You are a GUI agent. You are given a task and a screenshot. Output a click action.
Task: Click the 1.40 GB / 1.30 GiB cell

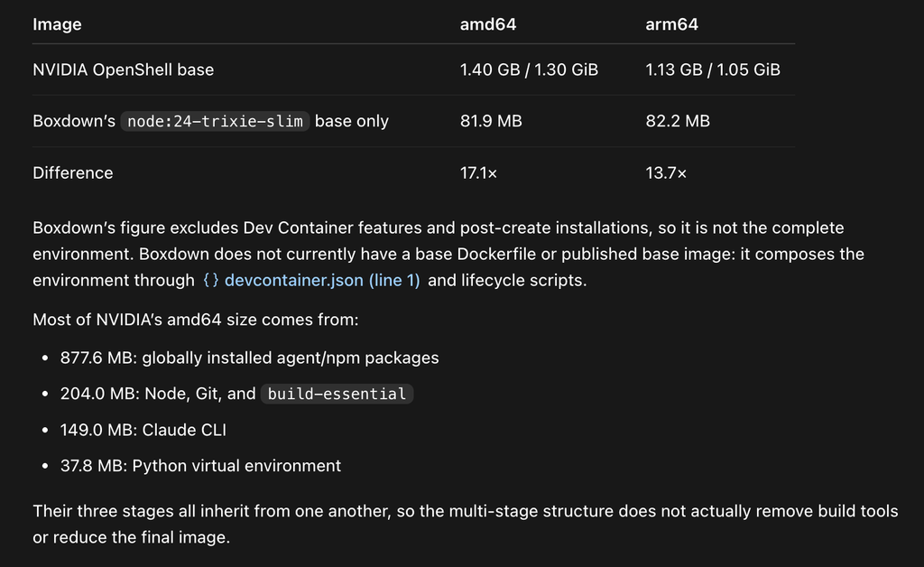point(529,70)
